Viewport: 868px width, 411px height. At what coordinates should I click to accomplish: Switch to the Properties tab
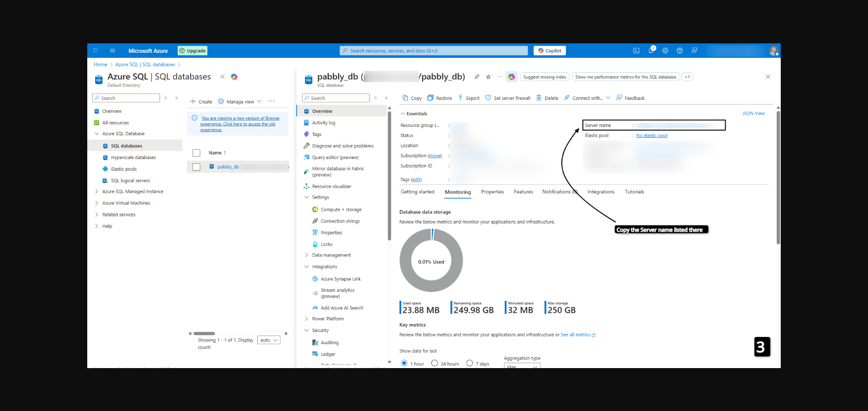pyautogui.click(x=492, y=192)
